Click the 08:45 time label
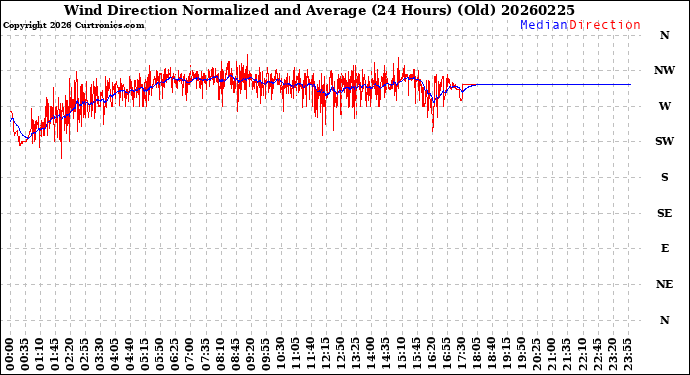Image resolution: width=690 pixels, height=375 pixels. [x=235, y=354]
